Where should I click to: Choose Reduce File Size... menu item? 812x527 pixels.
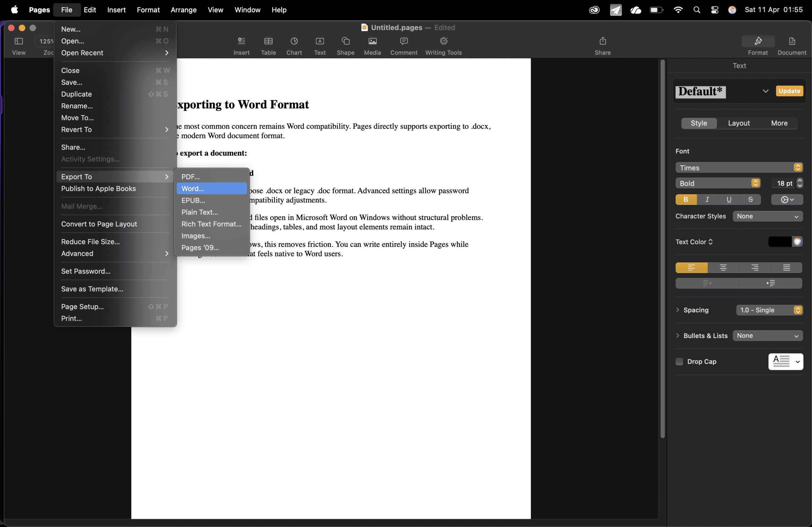point(115,242)
